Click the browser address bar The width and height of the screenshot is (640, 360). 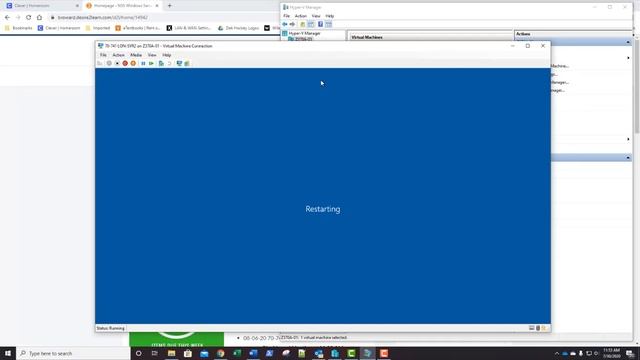point(163,18)
